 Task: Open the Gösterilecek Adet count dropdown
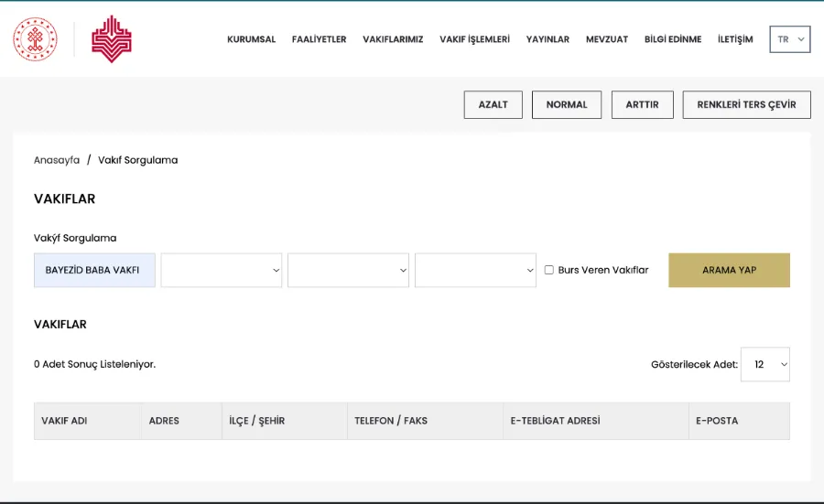765,364
